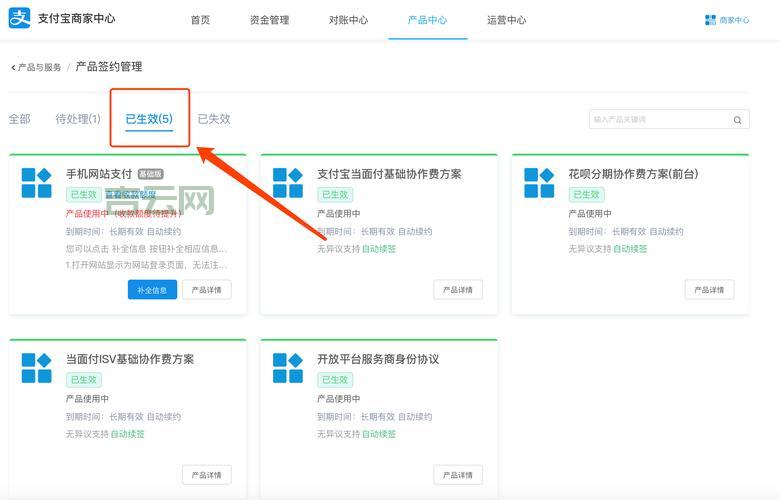Open the 对账中心 nav tab
The height and width of the screenshot is (500, 780).
coord(348,20)
